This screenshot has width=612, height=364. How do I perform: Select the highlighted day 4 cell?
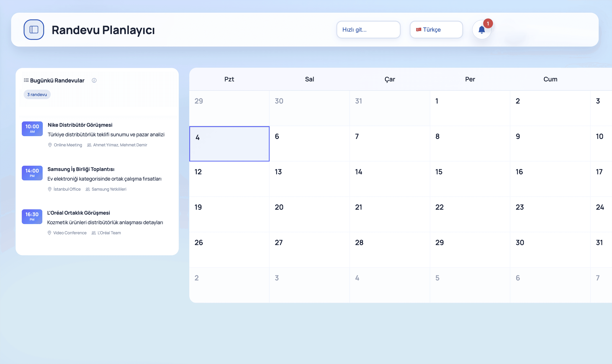point(229,144)
